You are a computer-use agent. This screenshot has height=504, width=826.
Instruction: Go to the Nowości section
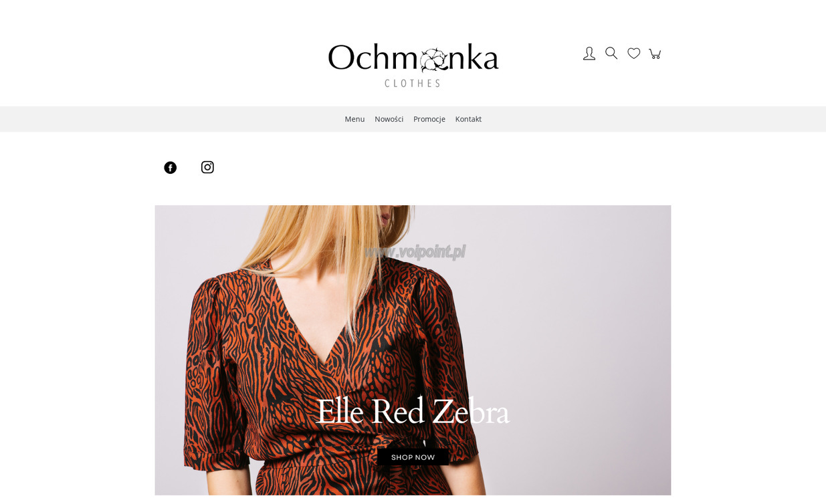click(x=389, y=119)
